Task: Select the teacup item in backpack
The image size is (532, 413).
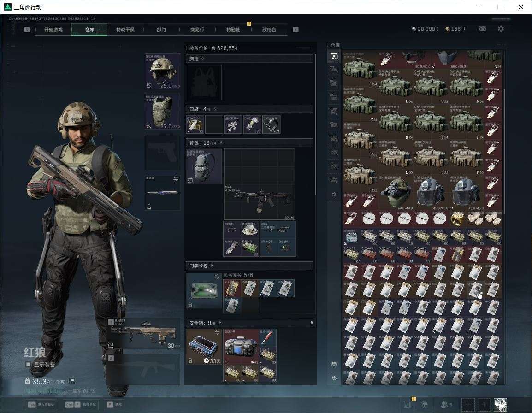Action: 250,230
